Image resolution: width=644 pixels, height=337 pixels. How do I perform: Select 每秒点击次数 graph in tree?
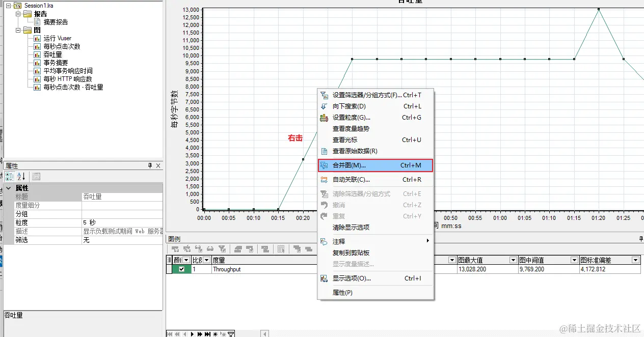click(x=62, y=46)
